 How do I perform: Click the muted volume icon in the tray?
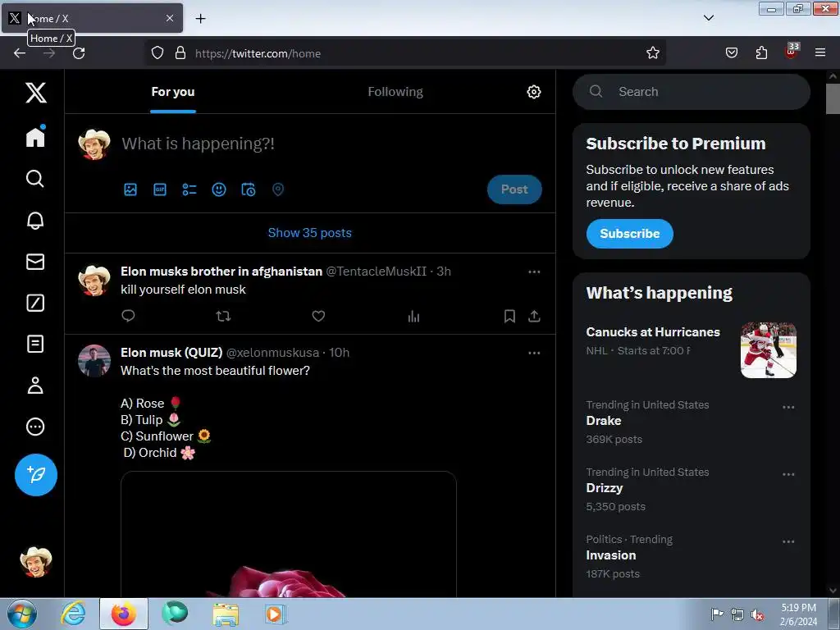tap(757, 614)
